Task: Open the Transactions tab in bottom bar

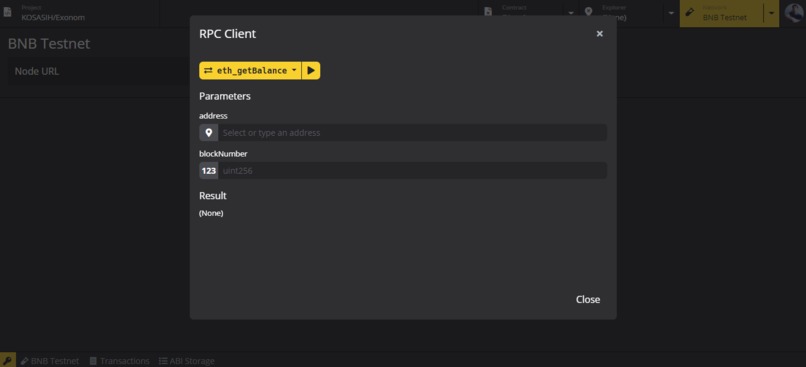Action: (119, 361)
